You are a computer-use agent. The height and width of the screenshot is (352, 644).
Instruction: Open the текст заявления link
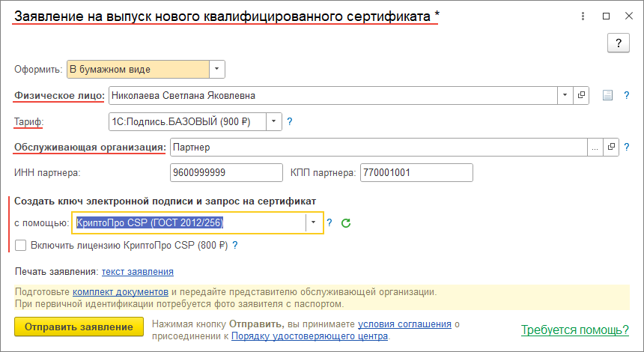pyautogui.click(x=138, y=272)
